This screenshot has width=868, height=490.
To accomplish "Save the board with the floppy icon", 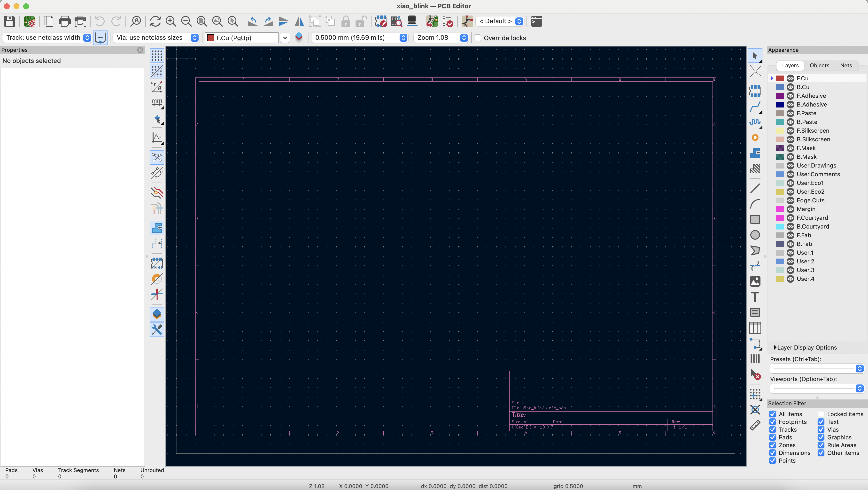I will [x=9, y=21].
